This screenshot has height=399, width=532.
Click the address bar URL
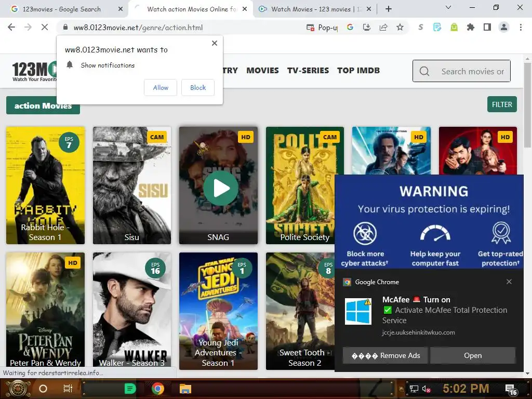138,28
